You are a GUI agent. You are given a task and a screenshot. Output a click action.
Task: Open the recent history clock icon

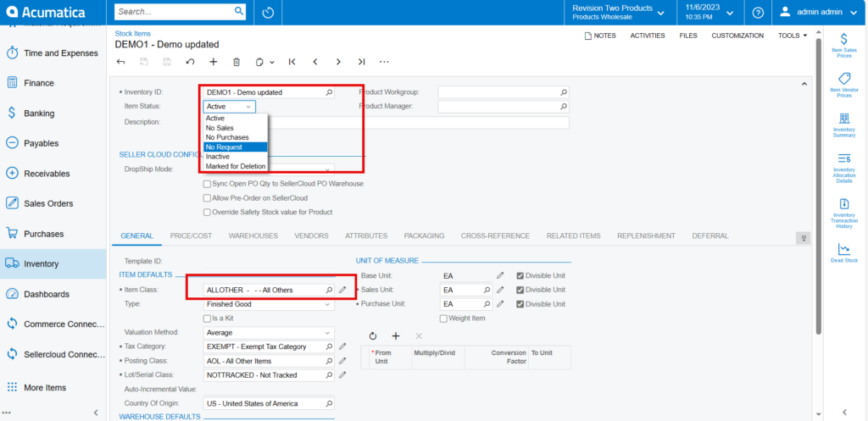[x=268, y=12]
